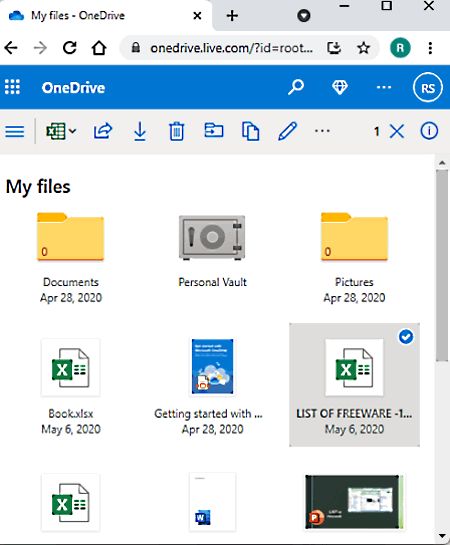Image resolution: width=450 pixels, height=545 pixels.
Task: Click the install app icon in address bar
Action: tap(334, 48)
